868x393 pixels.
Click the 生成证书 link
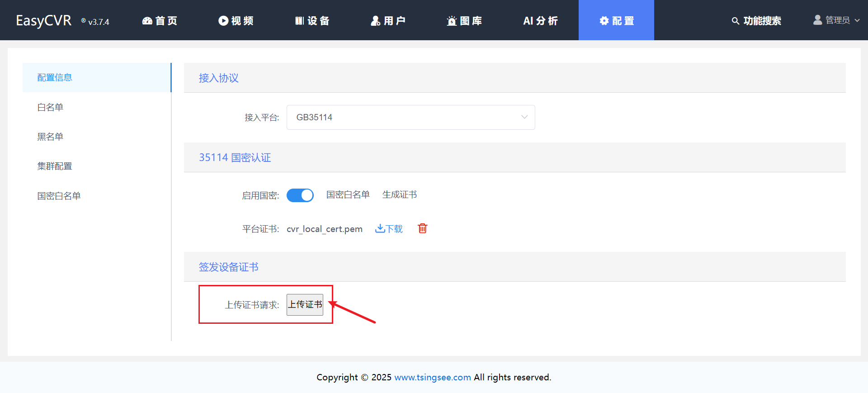tap(399, 195)
